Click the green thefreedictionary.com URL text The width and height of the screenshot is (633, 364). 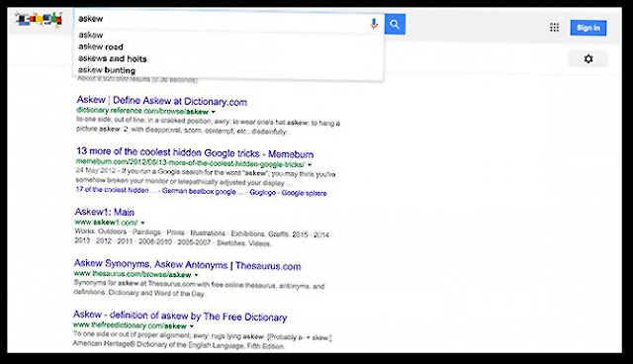click(130, 325)
